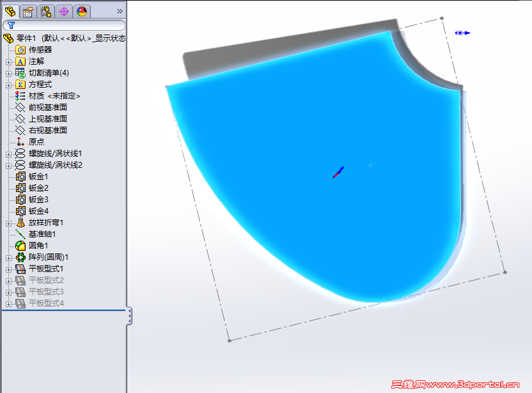Click the 钣金1 label
This screenshot has height=393, width=532.
pyautogui.click(x=38, y=177)
